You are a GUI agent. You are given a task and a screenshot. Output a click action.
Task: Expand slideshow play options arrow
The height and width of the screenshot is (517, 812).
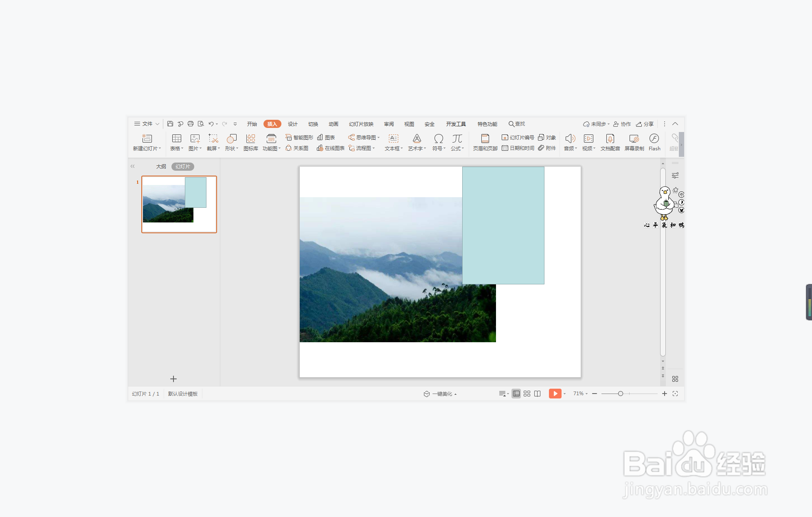click(x=565, y=394)
